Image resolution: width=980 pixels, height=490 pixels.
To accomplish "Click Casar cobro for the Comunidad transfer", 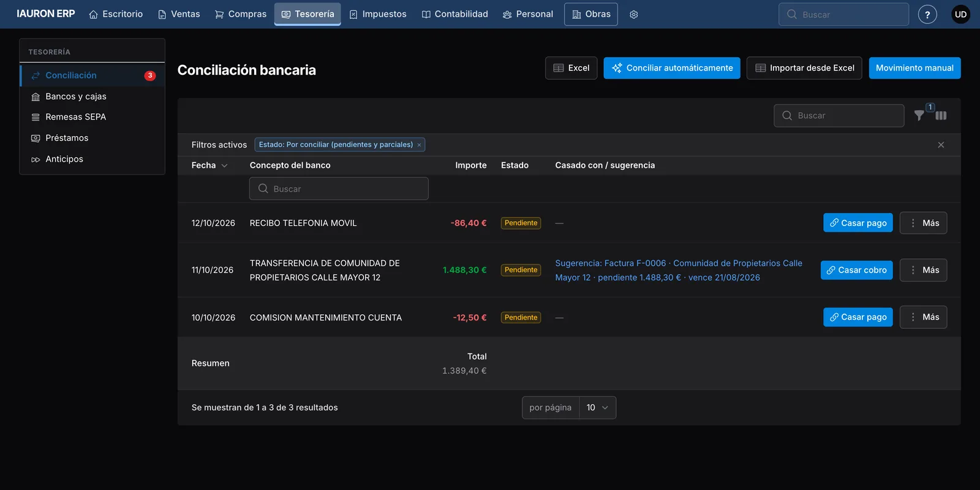I will point(857,270).
